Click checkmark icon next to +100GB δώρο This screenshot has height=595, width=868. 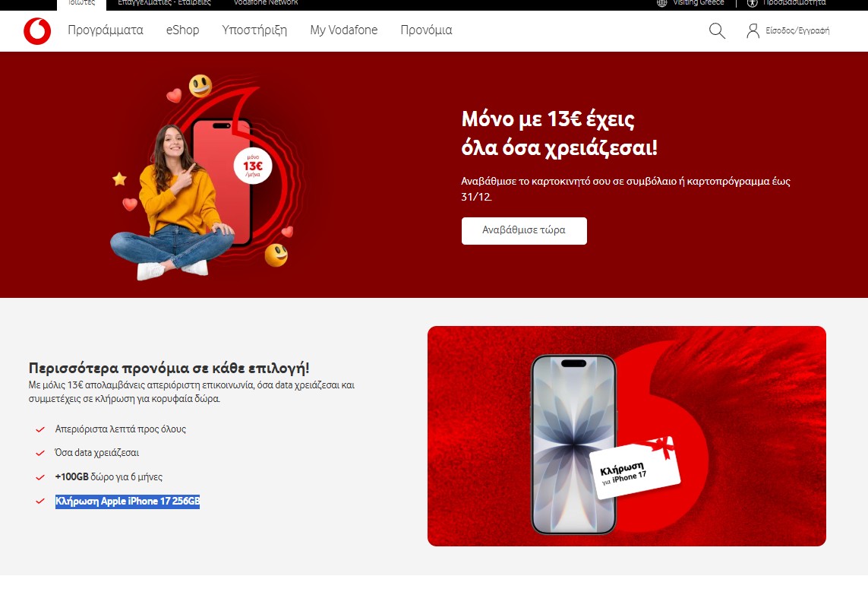click(x=40, y=477)
